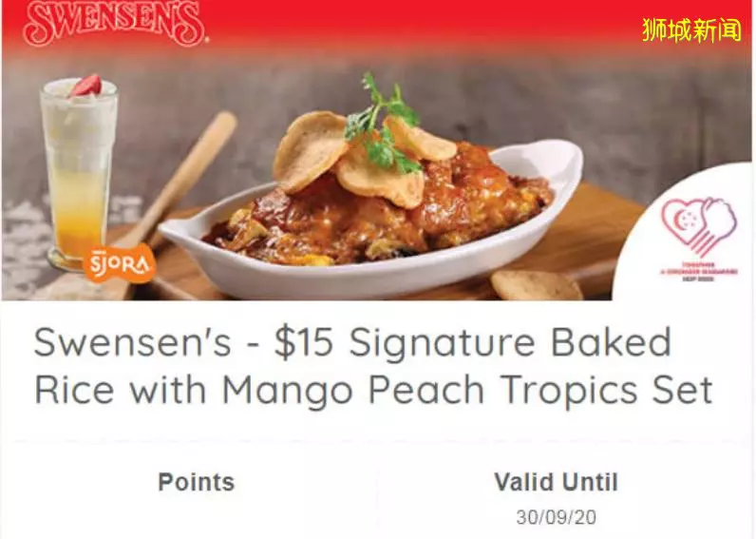Click the cracker lying on the wooden board
Image resolution: width=756 pixels, height=539 pixels.
click(537, 284)
